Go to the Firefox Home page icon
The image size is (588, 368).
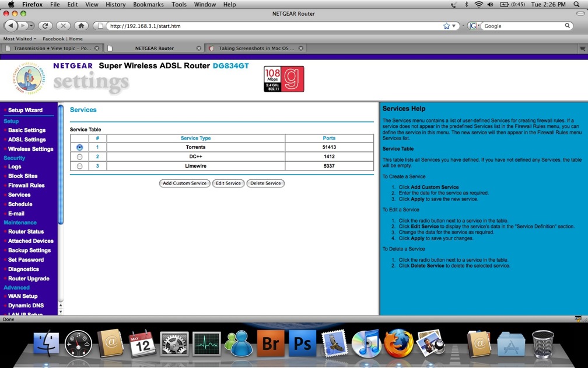click(x=81, y=26)
